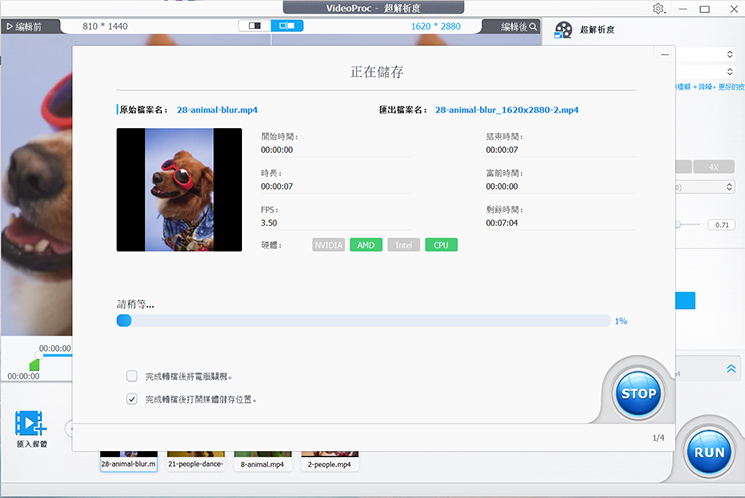This screenshot has width=745, height=498.
Task: Switch to side-by-side compare view
Action: (287, 26)
